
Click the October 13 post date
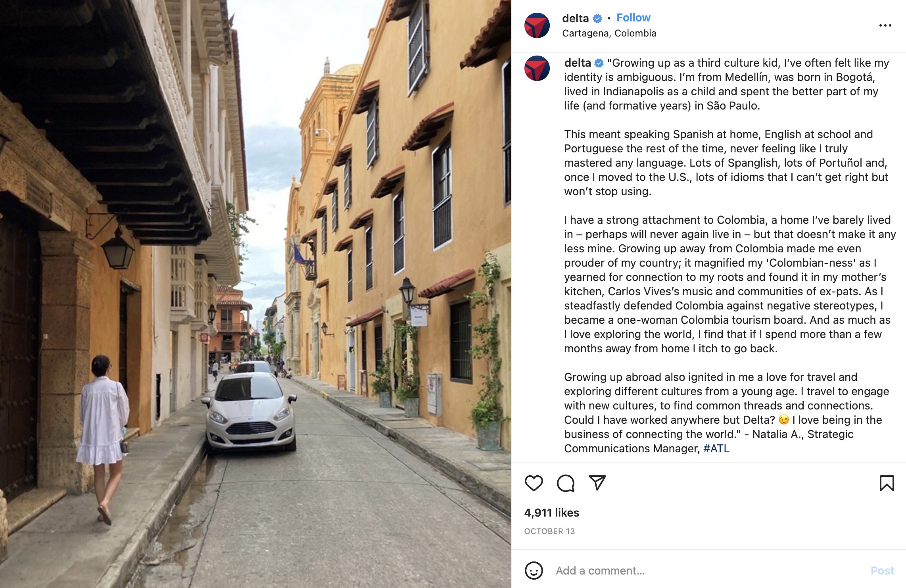point(549,531)
